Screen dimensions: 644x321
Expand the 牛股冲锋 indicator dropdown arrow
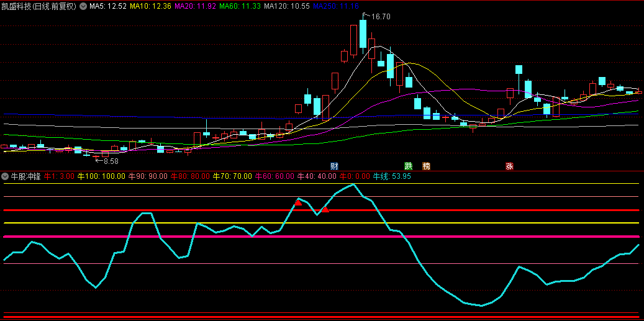5,176
